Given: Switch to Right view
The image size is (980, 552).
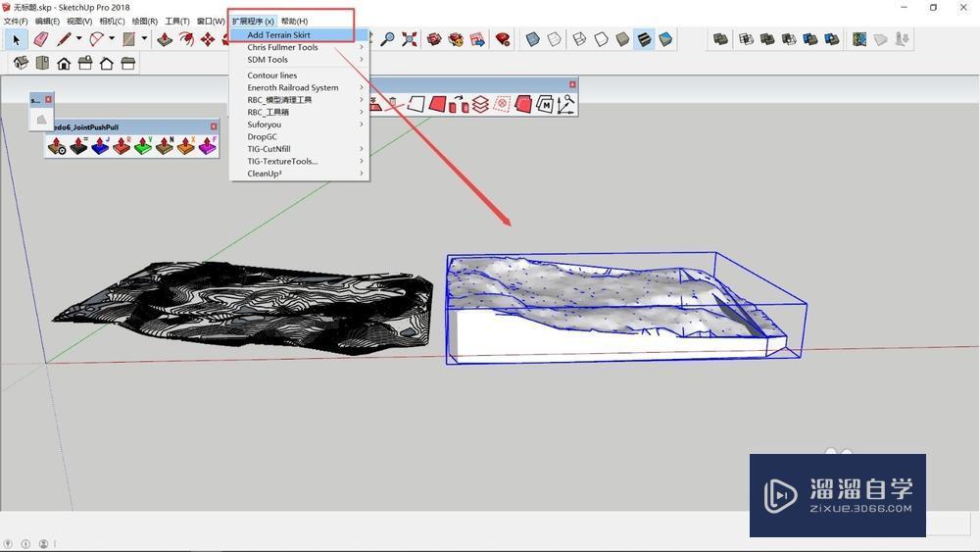Looking at the screenshot, I should [85, 63].
